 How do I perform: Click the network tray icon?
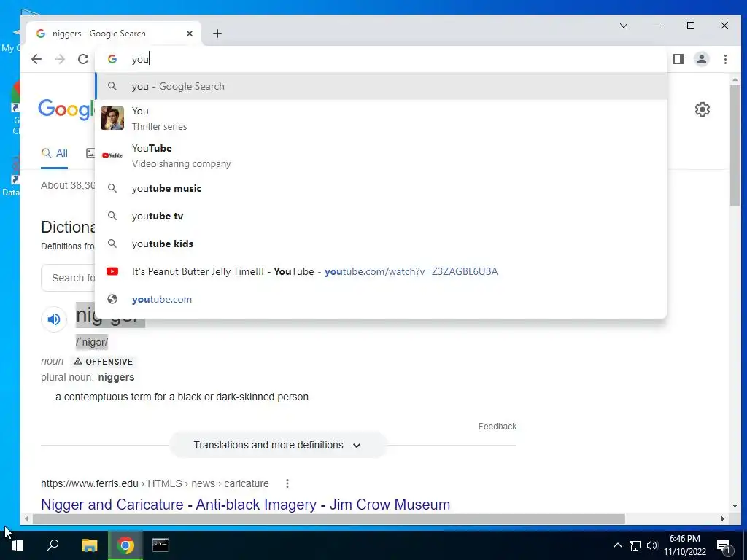pos(635,545)
